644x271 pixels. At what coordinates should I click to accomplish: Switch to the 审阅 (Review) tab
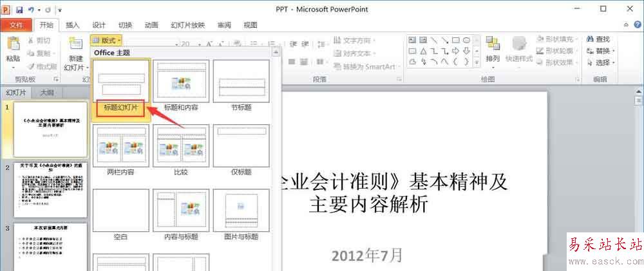pyautogui.click(x=224, y=25)
